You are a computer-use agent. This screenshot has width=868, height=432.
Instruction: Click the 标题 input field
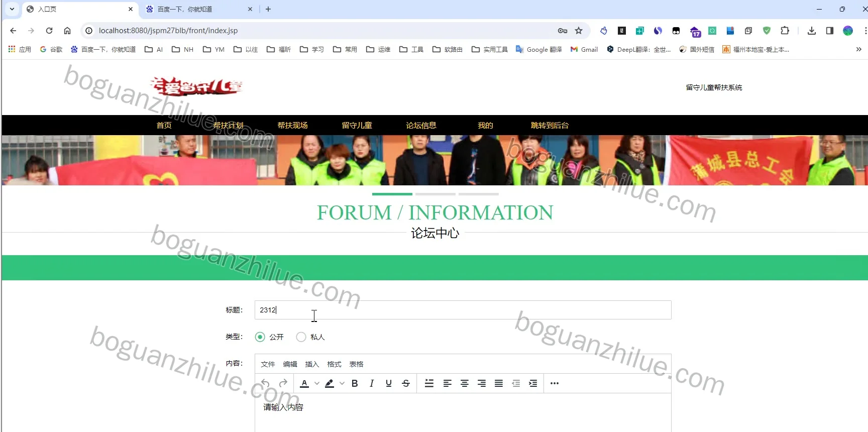463,310
